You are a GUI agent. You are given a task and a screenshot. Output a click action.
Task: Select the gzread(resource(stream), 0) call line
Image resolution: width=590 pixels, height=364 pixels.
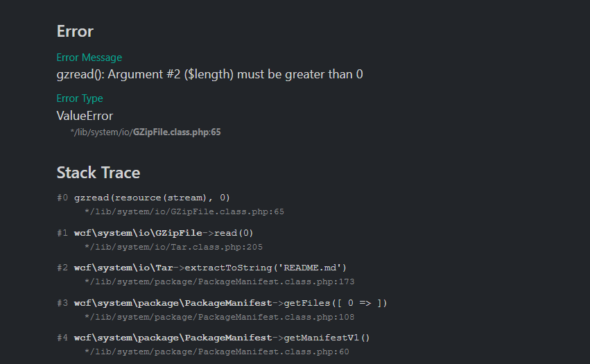tap(152, 198)
